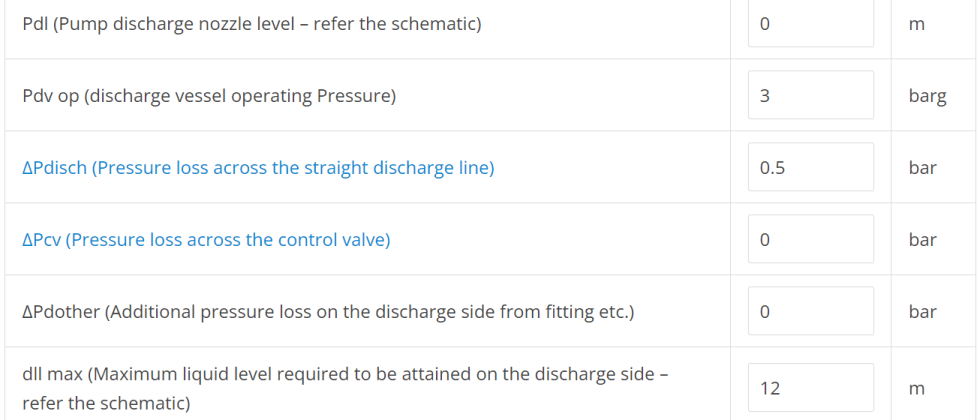The width and height of the screenshot is (980, 420).
Task: Click the bar unit beside ΔPdisch field
Action: coord(922,168)
